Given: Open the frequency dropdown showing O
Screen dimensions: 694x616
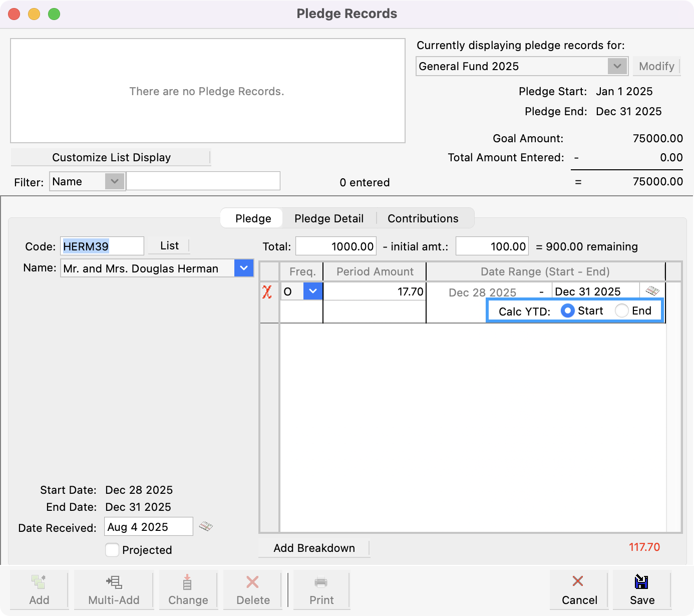Looking at the screenshot, I should tap(313, 290).
